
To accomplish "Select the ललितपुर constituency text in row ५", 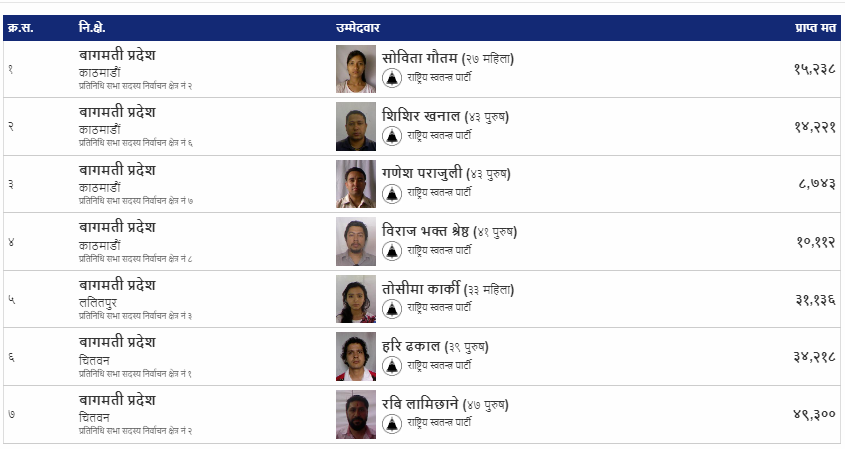I will (98, 302).
